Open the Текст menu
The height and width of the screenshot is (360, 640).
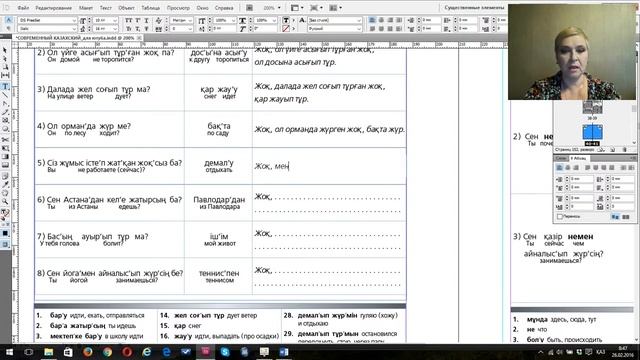[106, 8]
